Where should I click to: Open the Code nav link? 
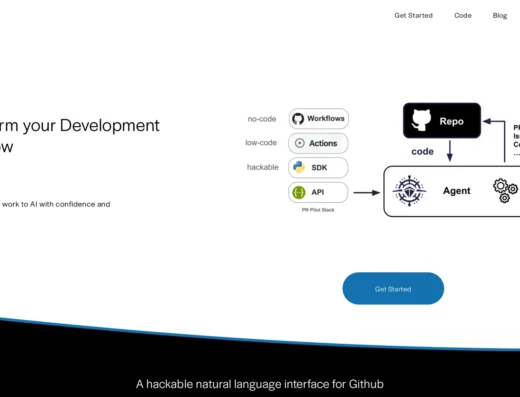tap(463, 15)
